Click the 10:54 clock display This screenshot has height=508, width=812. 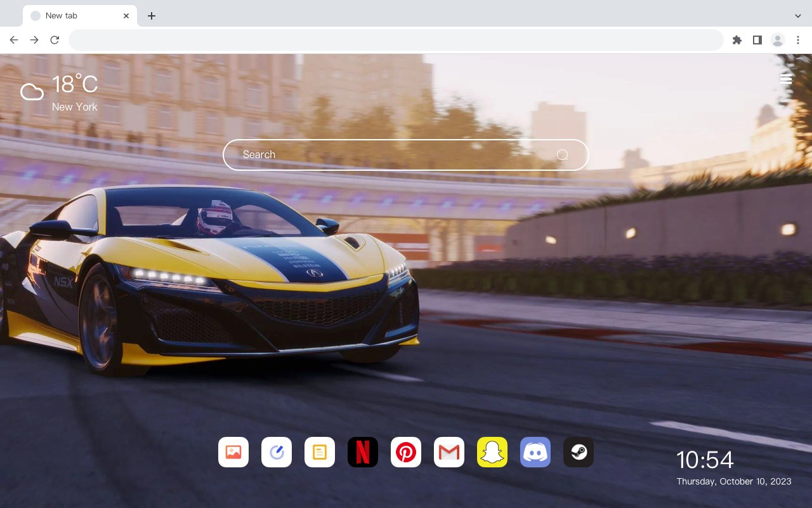(705, 460)
